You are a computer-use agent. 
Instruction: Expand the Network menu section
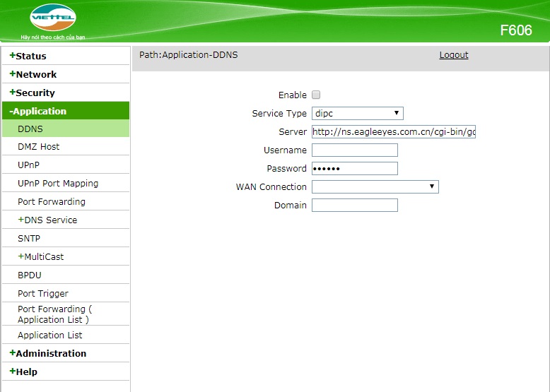pyautogui.click(x=33, y=74)
